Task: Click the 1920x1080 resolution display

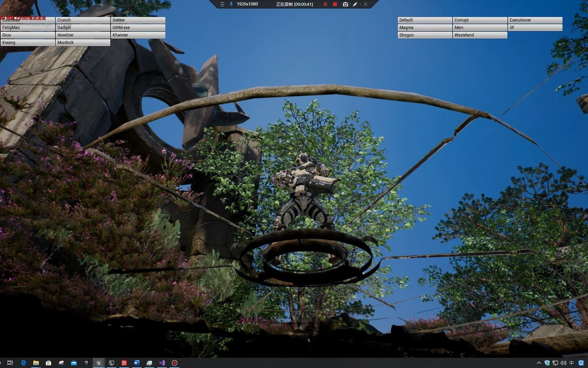Action: click(247, 4)
